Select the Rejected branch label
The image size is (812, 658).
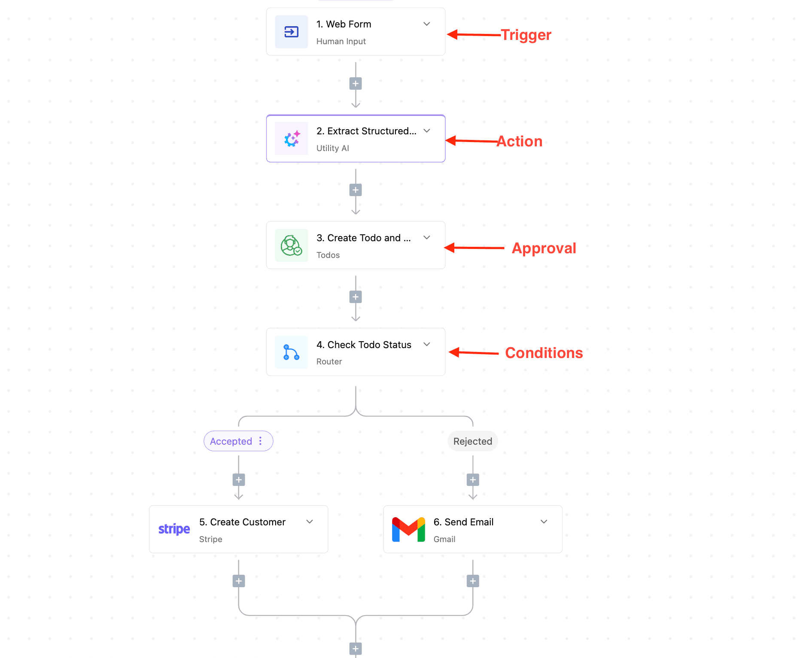click(x=472, y=441)
